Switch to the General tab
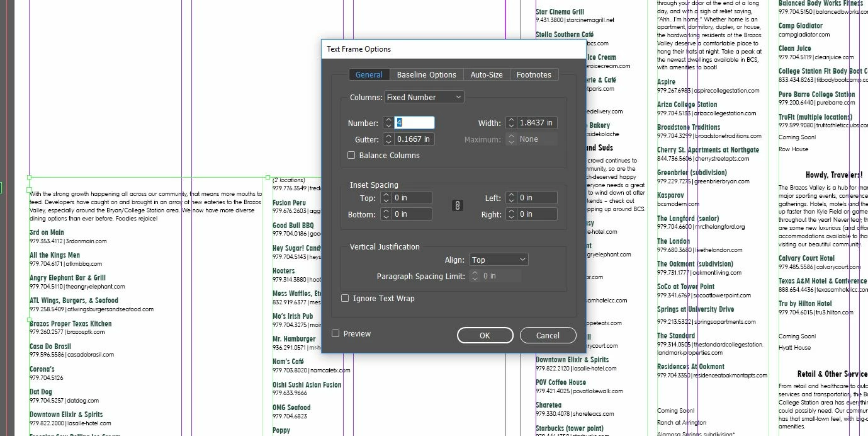The height and width of the screenshot is (436, 868). point(369,74)
